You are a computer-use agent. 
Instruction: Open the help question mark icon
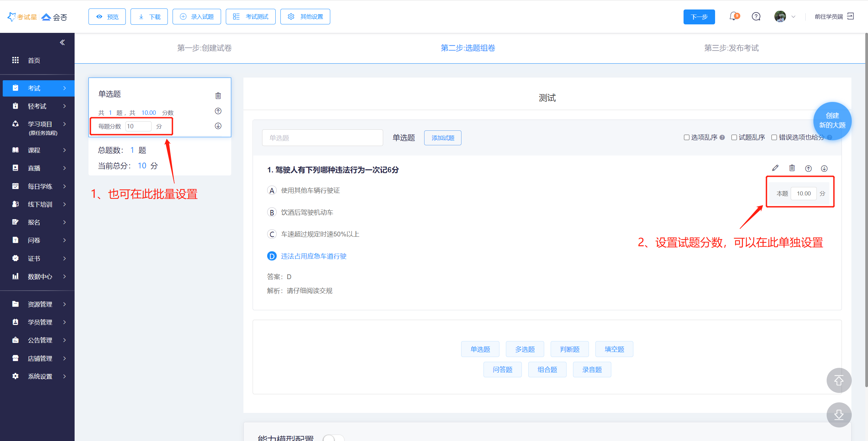click(x=756, y=16)
